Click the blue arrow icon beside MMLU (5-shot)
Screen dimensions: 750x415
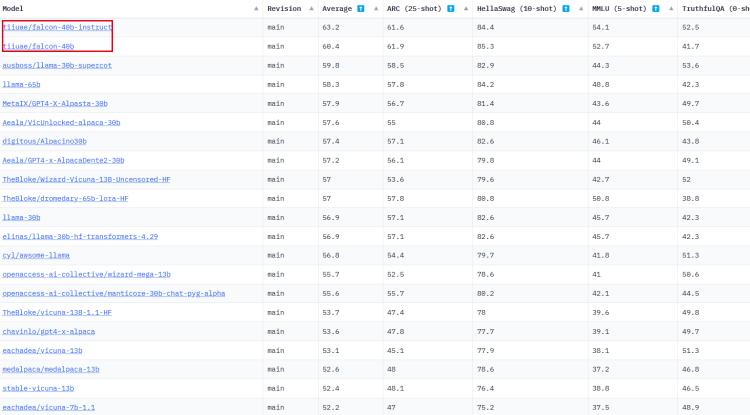(x=656, y=9)
